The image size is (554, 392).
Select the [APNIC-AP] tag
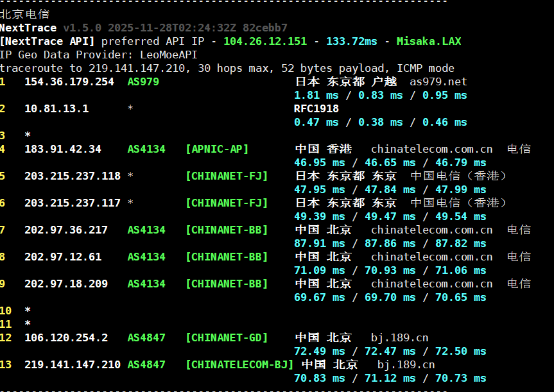pos(217,149)
